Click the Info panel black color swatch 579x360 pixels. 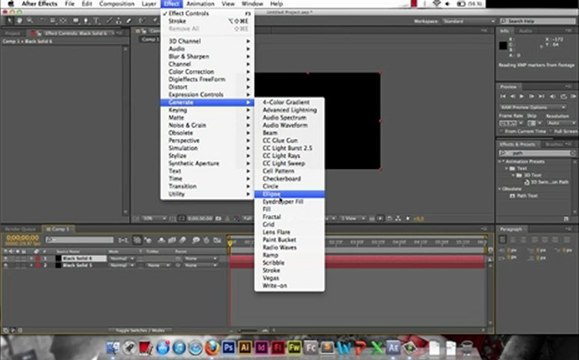point(503,46)
